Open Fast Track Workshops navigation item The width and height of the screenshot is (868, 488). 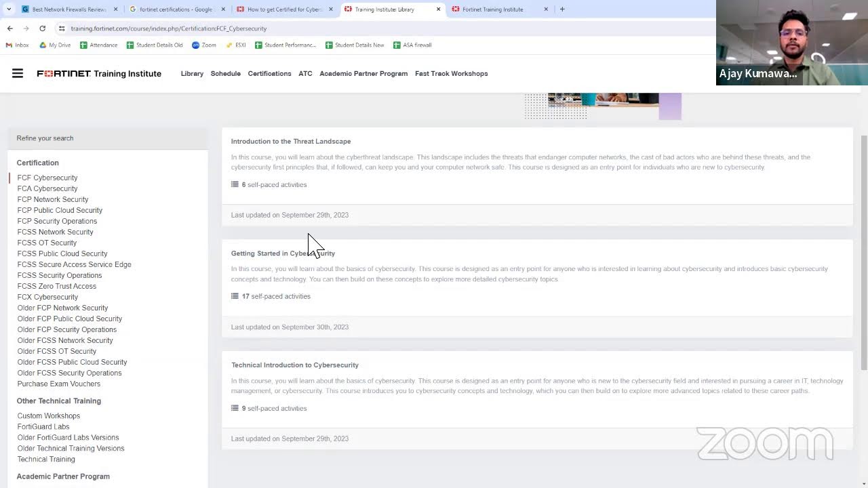pyautogui.click(x=451, y=73)
